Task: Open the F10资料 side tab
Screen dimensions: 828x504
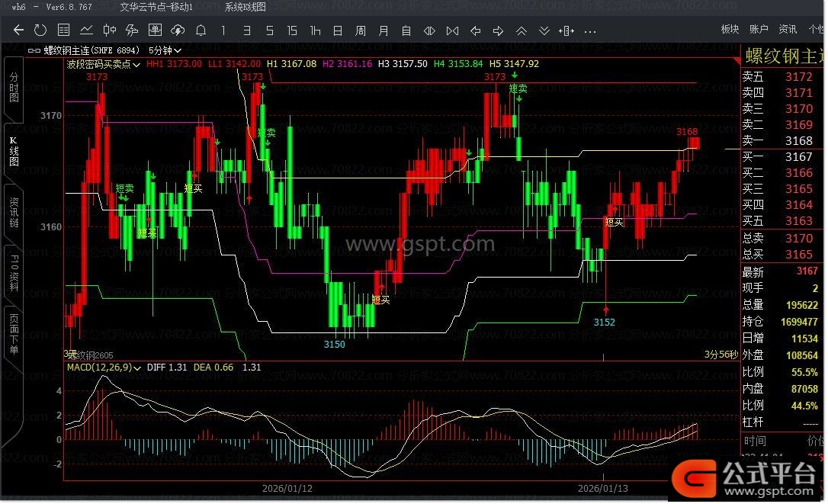Action: pyautogui.click(x=14, y=274)
